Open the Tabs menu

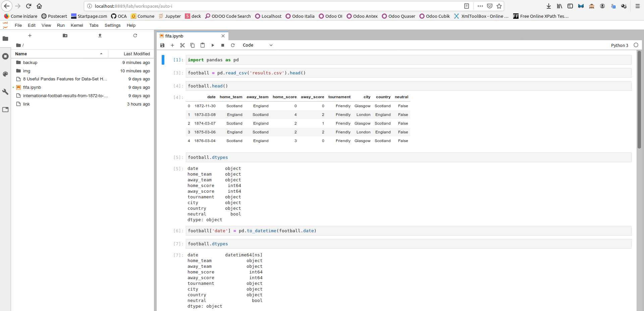(94, 25)
